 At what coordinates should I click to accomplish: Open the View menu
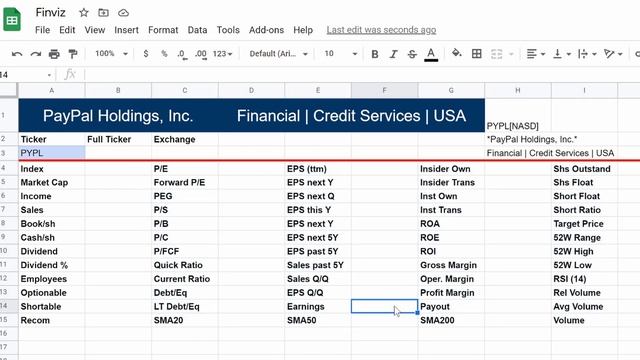(95, 30)
